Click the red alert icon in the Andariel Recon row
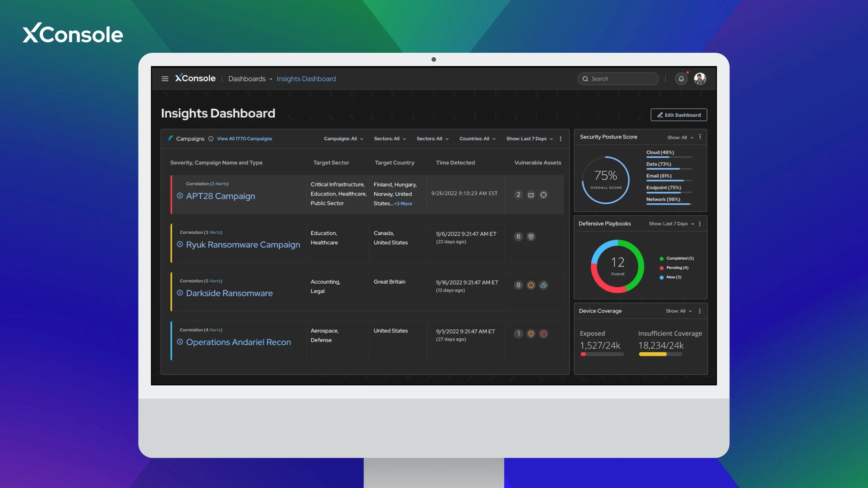Viewport: 868px width, 488px height. 543,334
